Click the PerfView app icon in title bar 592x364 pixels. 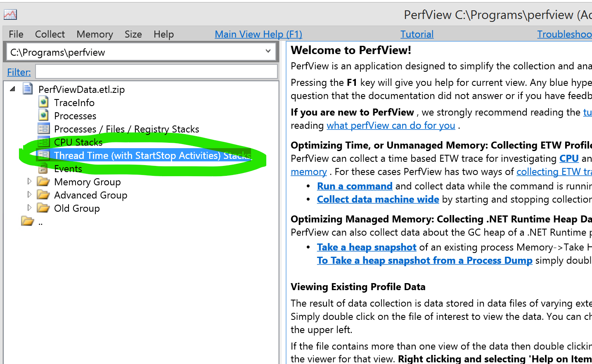coord(10,15)
